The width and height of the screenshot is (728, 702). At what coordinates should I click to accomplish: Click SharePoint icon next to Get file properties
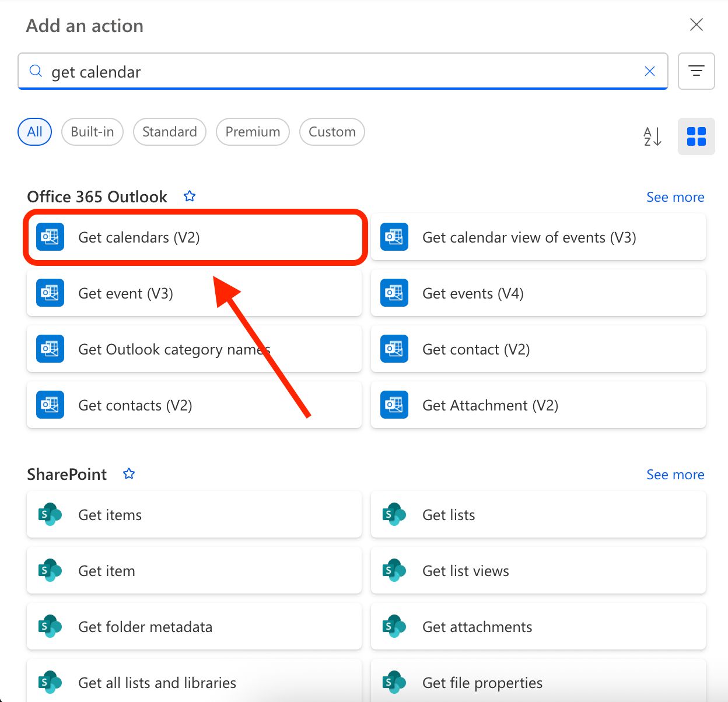click(394, 683)
